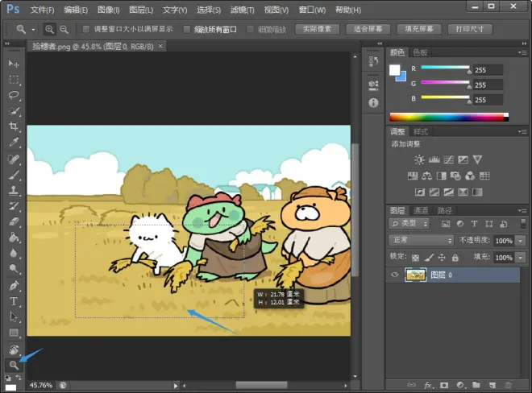Choose zoom out mode in options bar

pos(64,30)
